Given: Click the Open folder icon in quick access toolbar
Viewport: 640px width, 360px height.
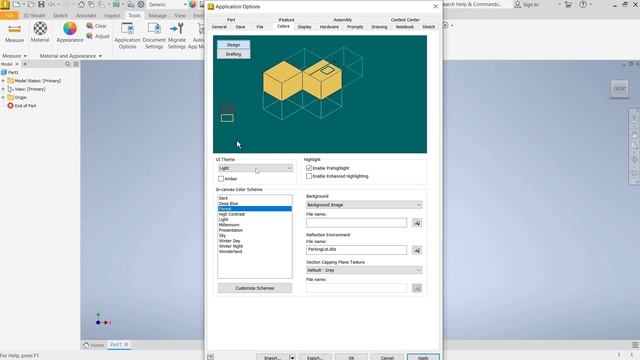Looking at the screenshot, I should pyautogui.click(x=31, y=4).
